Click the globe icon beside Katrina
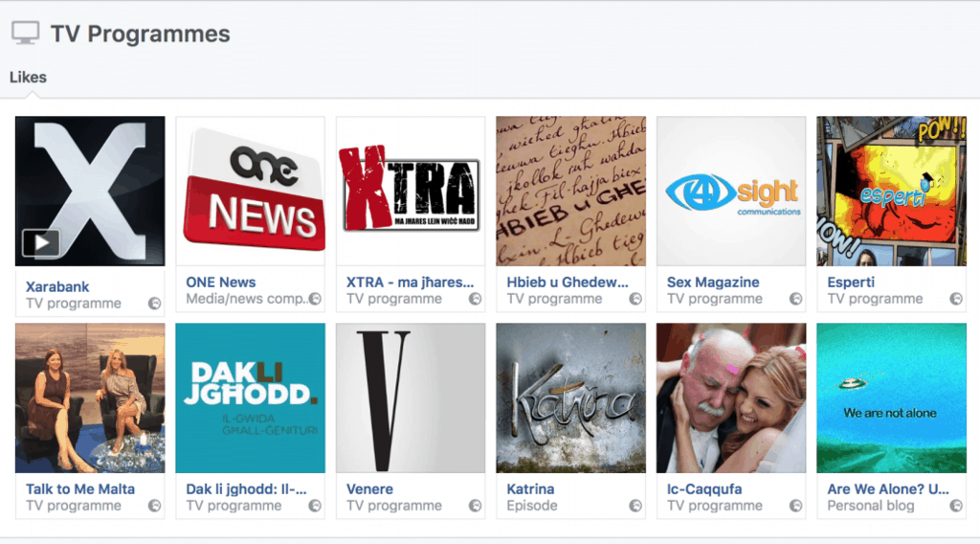The height and width of the screenshot is (544, 980). 635,506
